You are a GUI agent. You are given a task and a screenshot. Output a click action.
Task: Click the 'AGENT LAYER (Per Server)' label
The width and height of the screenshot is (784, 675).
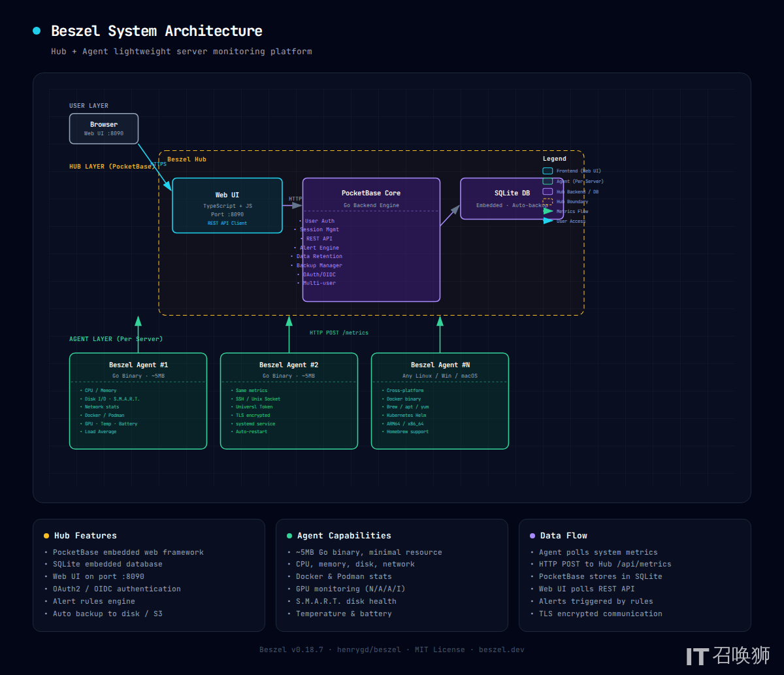click(x=116, y=339)
